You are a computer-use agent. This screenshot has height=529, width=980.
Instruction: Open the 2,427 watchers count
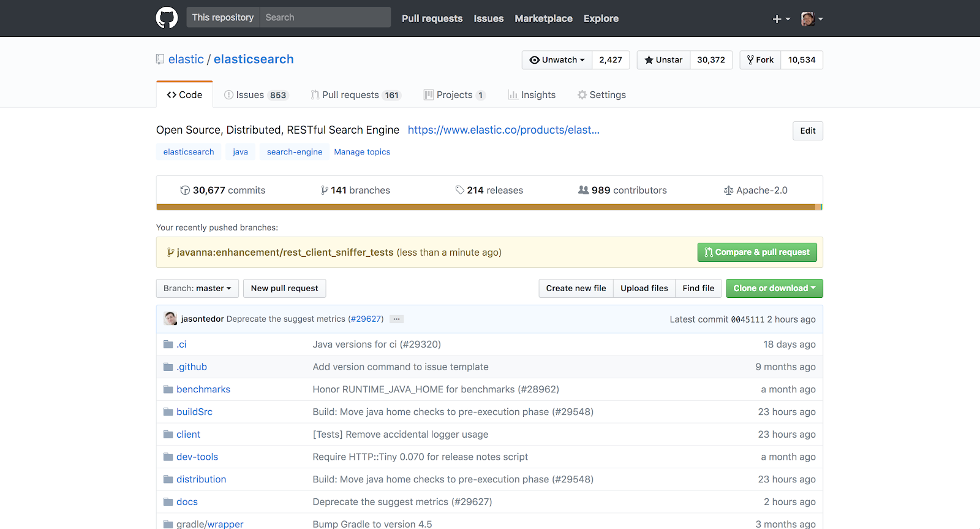611,60
